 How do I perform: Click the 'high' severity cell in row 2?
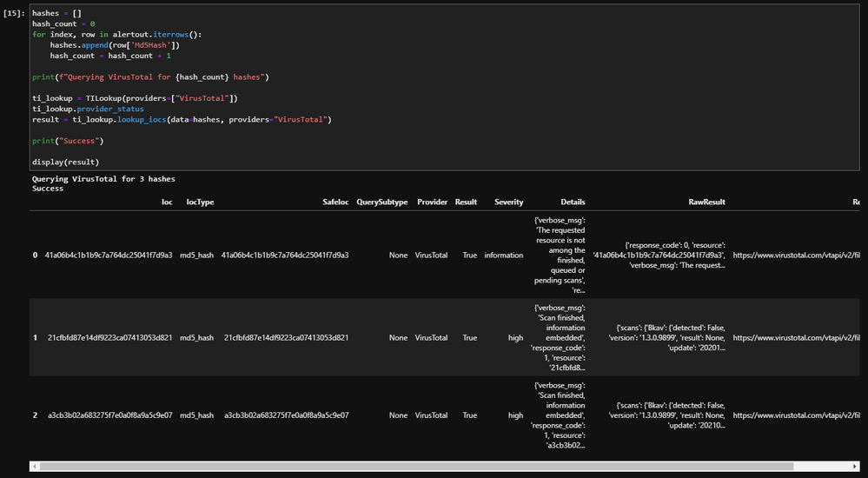coord(515,415)
